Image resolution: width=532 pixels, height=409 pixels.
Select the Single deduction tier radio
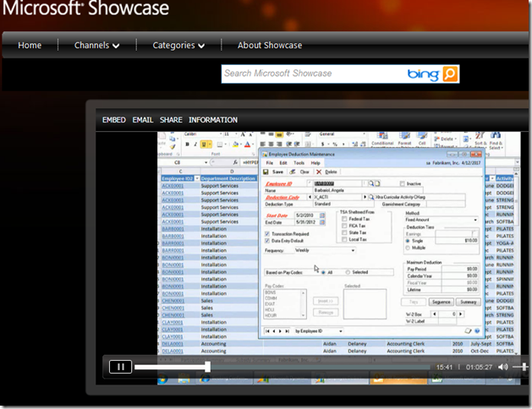point(408,241)
